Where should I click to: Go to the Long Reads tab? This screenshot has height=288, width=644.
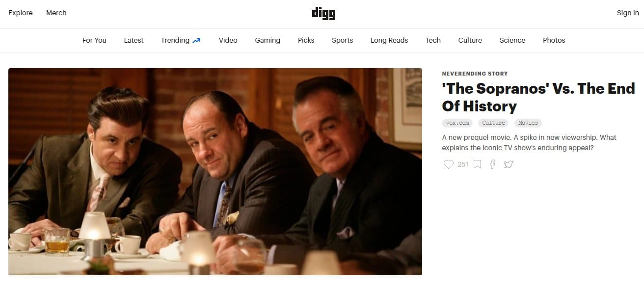[x=389, y=40]
